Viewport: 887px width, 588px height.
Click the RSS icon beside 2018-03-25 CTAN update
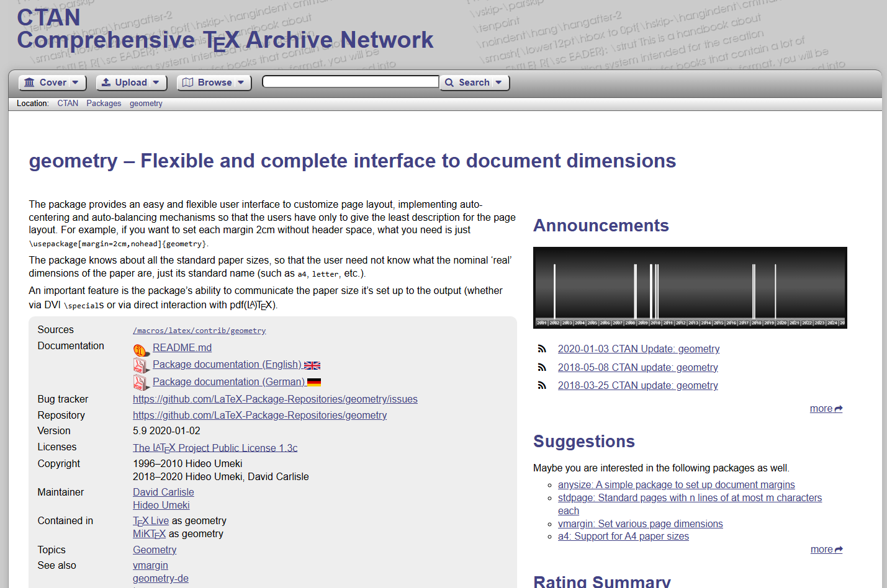point(542,386)
